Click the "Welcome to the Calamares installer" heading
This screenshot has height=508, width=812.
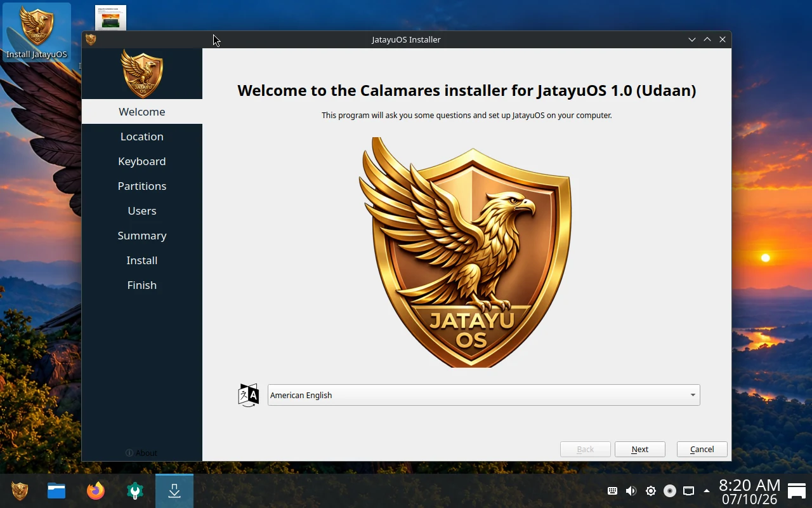click(x=467, y=90)
